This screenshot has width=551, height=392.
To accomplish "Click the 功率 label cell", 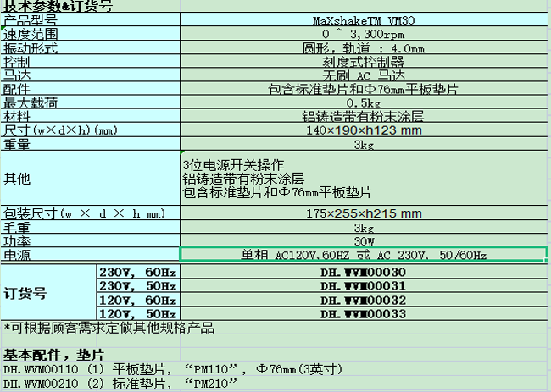I will coord(91,240).
